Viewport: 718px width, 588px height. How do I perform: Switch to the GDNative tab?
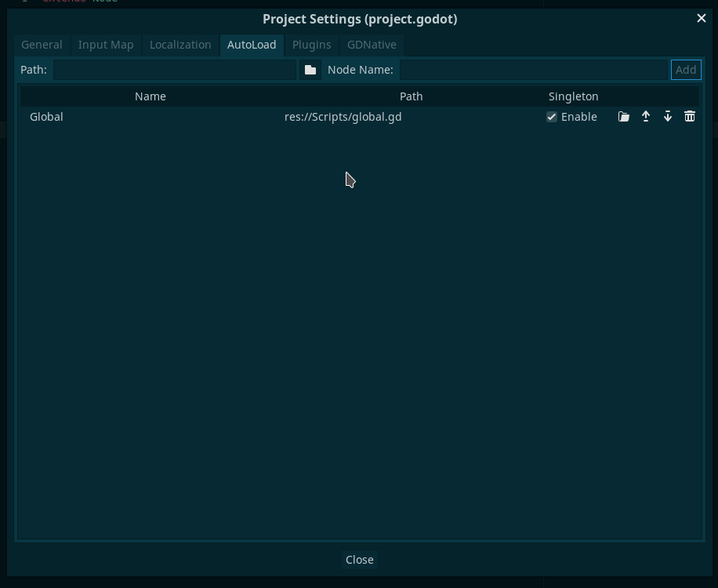point(371,45)
